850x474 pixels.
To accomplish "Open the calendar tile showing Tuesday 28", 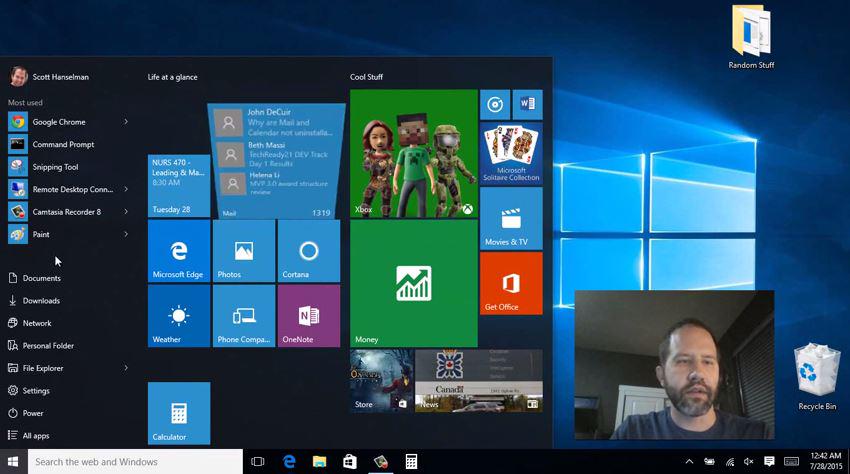I will [x=179, y=186].
